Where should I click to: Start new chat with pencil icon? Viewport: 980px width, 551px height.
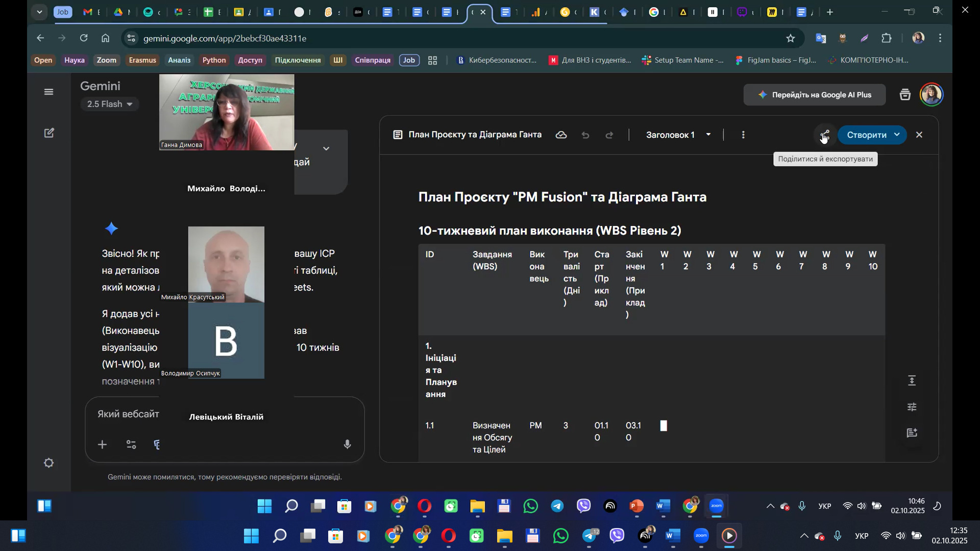(x=49, y=133)
